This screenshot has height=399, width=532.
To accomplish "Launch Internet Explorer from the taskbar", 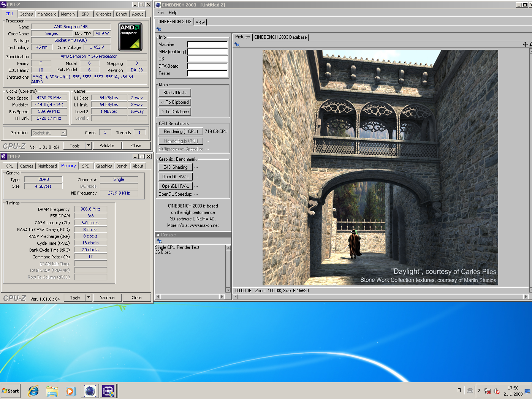I will [33, 391].
